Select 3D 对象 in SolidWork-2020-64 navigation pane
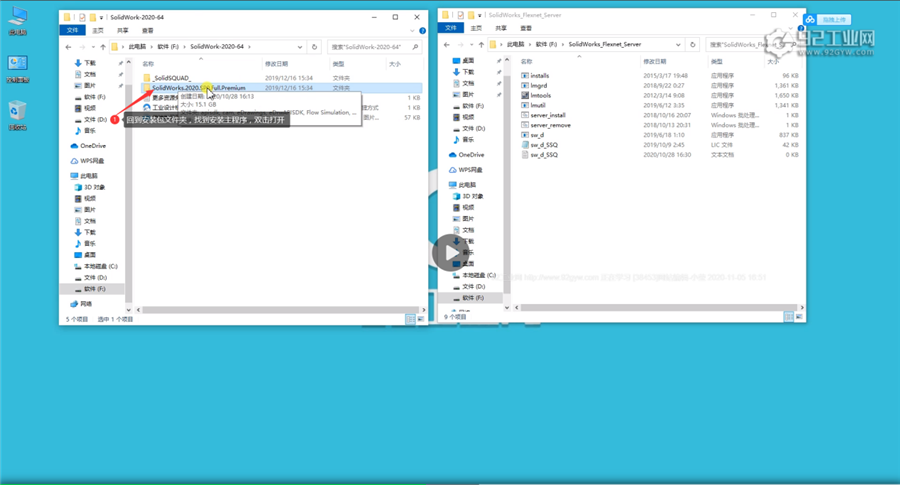Viewport: 900px width, 485px height. [x=90, y=187]
